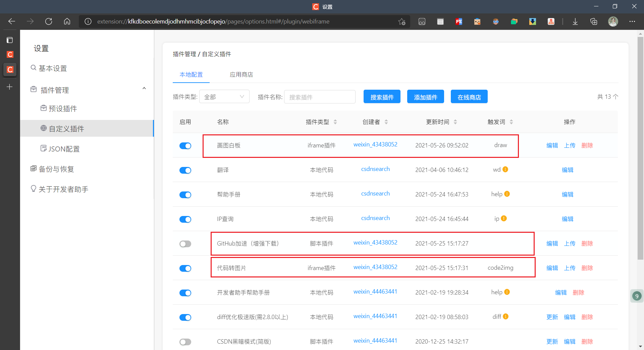Click the 搜索插件 button
This screenshot has height=350, width=644.
(x=382, y=97)
